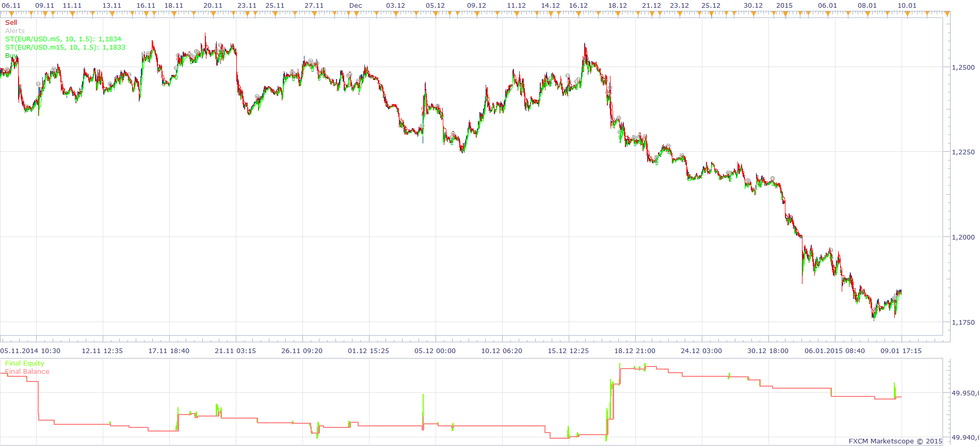
Task: Click the 11.11 date on top axis
Action: coord(72,6)
